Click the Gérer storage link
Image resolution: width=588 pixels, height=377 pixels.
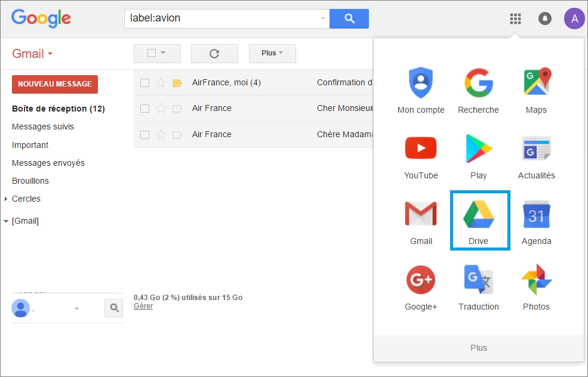click(143, 306)
